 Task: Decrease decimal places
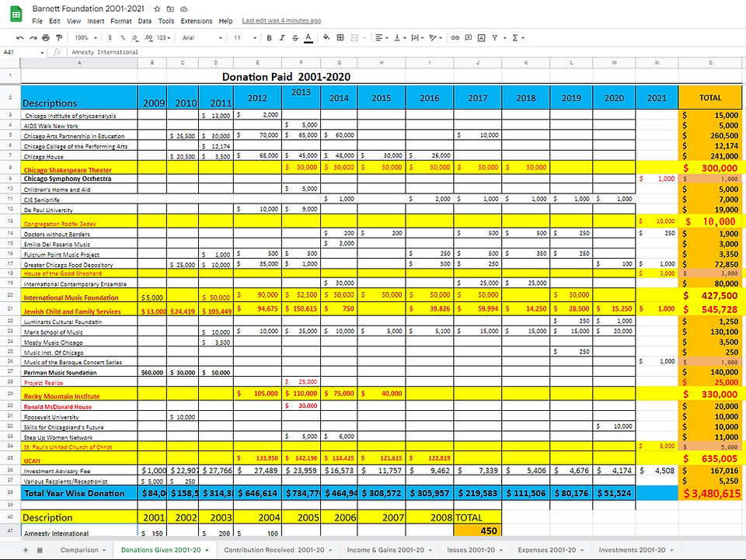(x=135, y=37)
